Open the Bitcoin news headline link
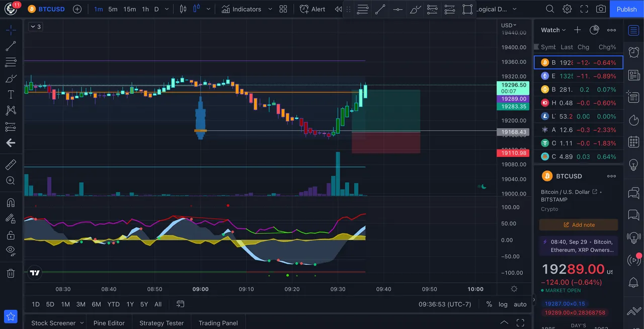The image size is (644, 329). coord(579,245)
